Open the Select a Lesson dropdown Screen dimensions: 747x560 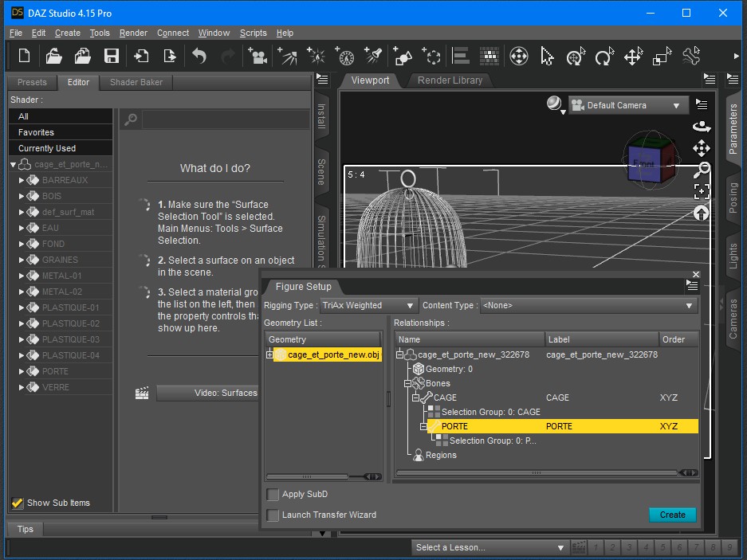point(490,547)
